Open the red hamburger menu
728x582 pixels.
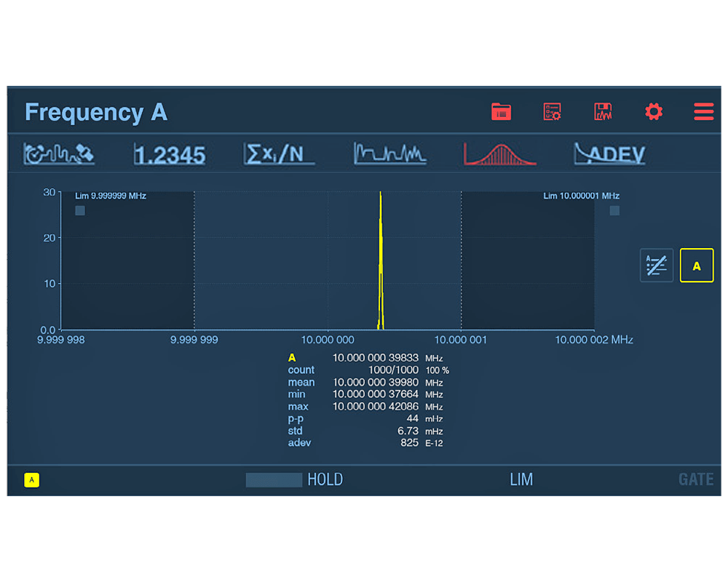click(703, 112)
